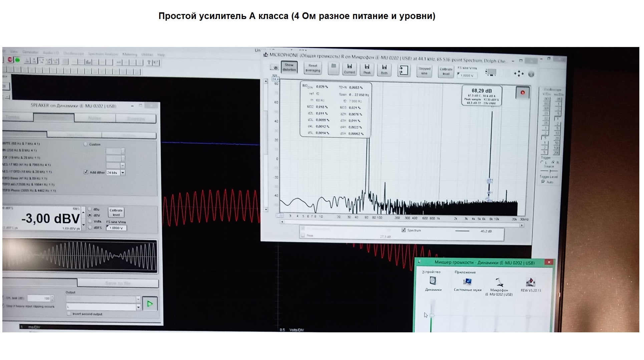Screen dimensions: 644x360
Task: Select the dBu level unit radio
Action: [90, 209]
